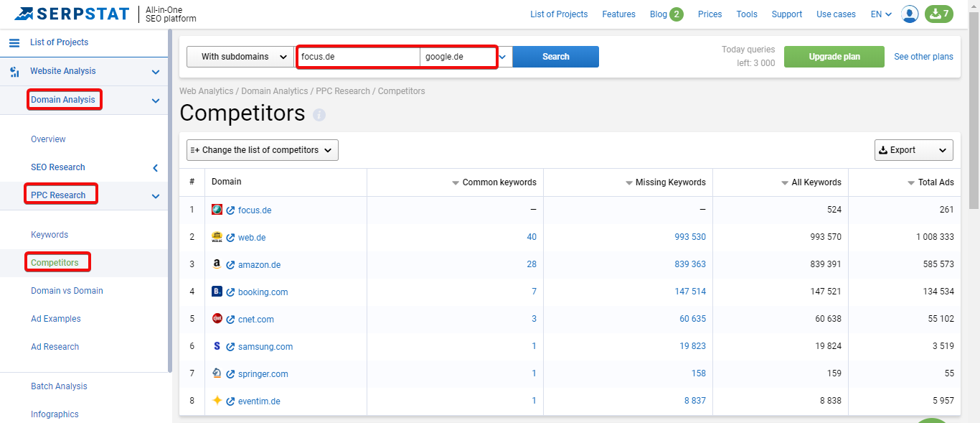980x423 pixels.
Task: Click the amazon.de favicon
Action: (217, 264)
